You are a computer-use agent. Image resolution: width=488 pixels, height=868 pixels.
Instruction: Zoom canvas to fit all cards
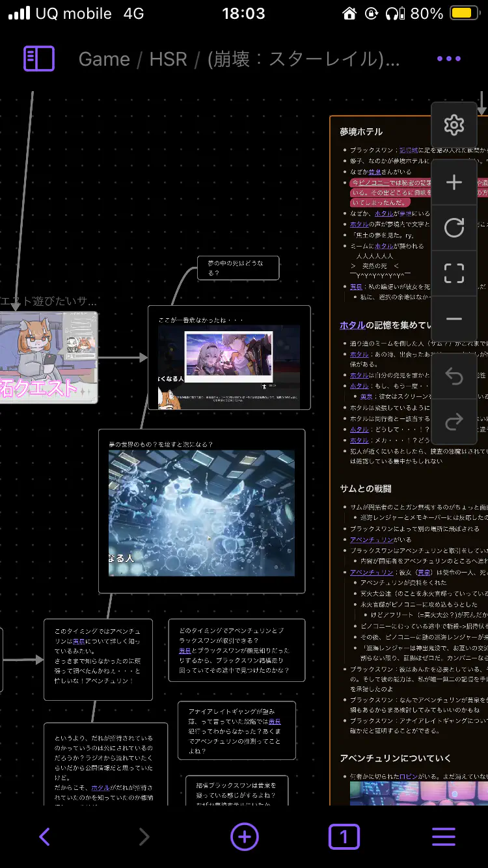[x=454, y=273]
